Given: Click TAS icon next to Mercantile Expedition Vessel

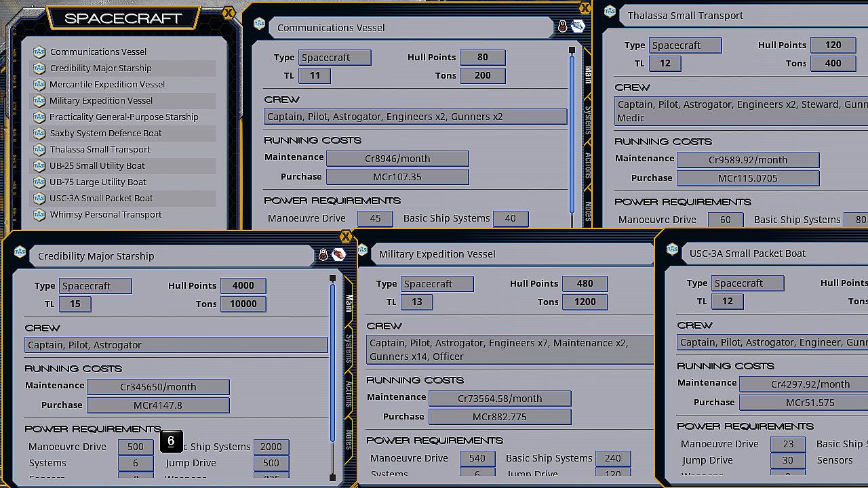Looking at the screenshot, I should (39, 85).
